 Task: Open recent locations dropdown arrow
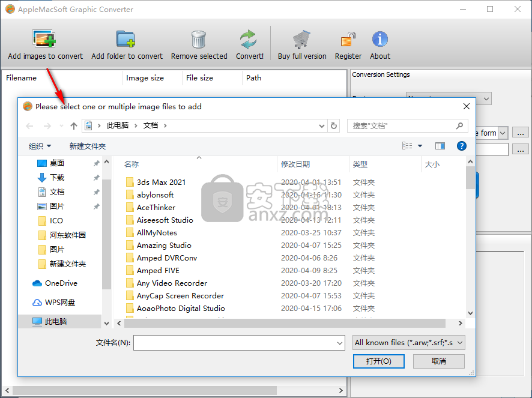coord(61,126)
